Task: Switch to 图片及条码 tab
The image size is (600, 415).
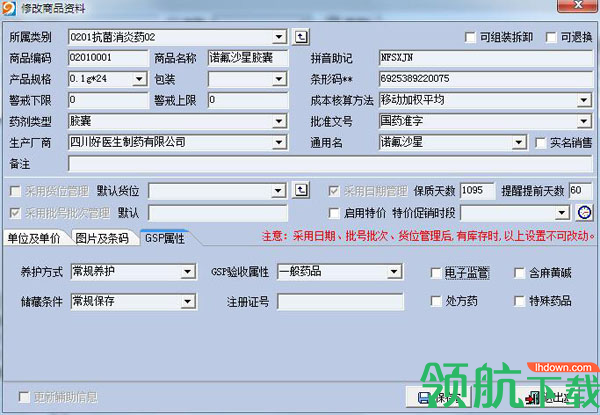Action: point(102,238)
